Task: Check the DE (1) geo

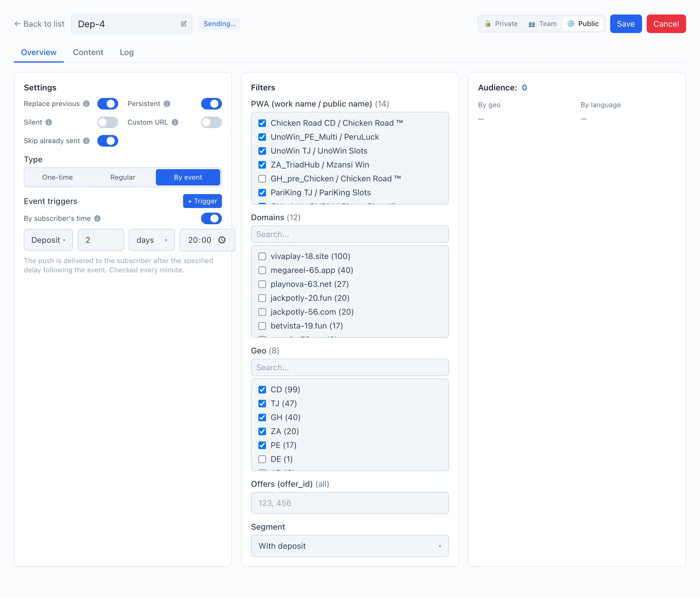Action: (x=262, y=459)
